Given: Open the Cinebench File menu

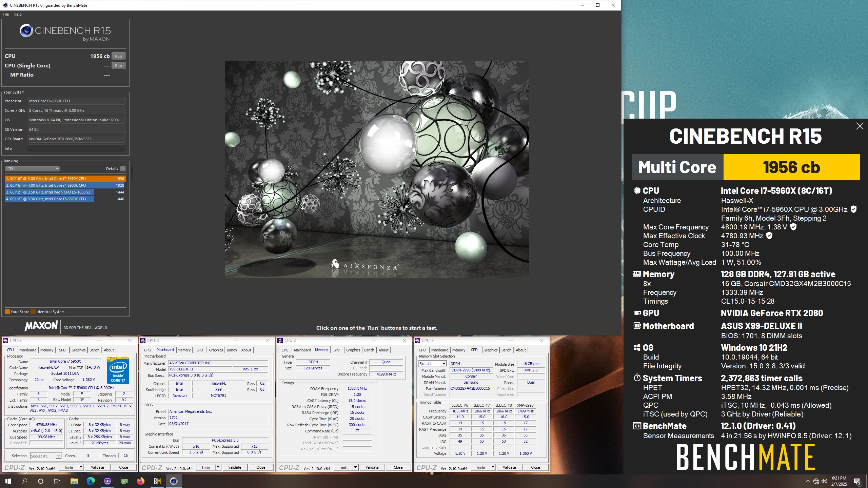Looking at the screenshot, I should [x=6, y=14].
